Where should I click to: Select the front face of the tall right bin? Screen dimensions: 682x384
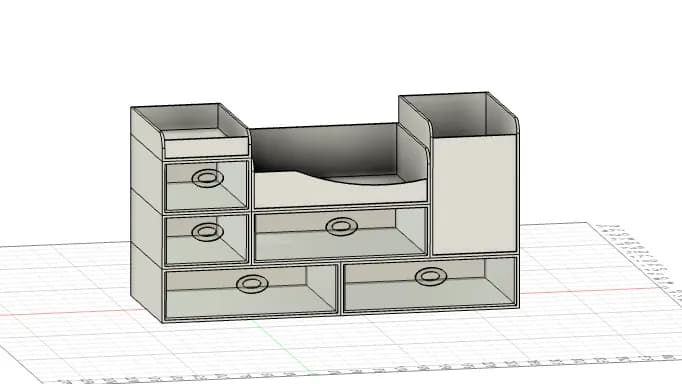click(475, 194)
